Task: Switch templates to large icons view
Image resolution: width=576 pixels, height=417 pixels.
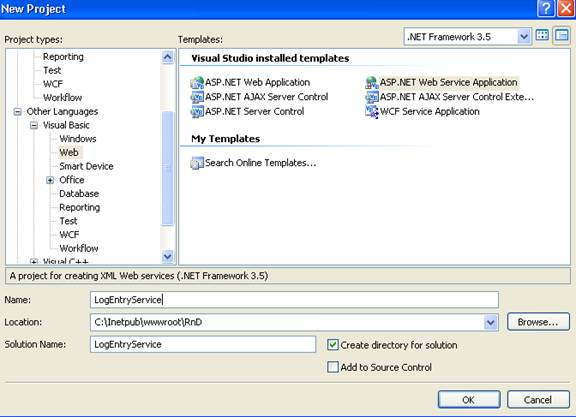Action: (x=543, y=36)
